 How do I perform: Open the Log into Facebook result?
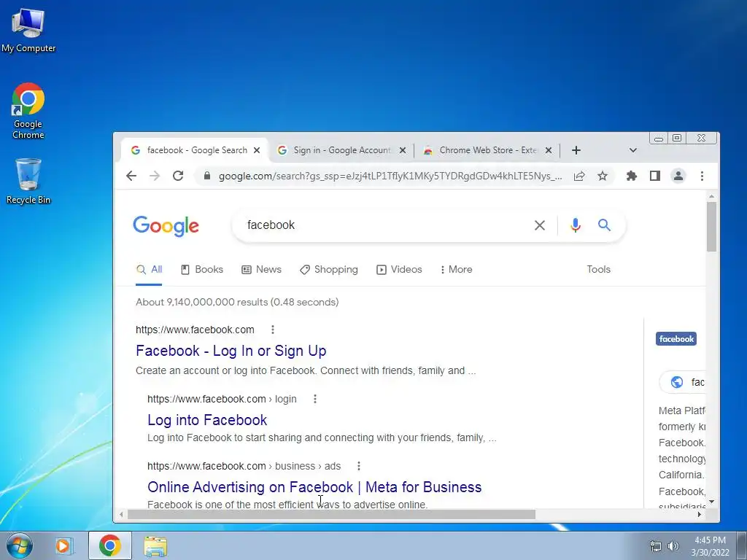click(x=207, y=420)
